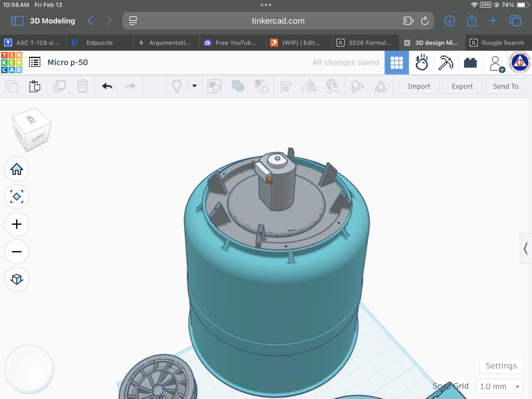532x399 pixels.
Task: Open the design list icon
Action: coord(35,62)
